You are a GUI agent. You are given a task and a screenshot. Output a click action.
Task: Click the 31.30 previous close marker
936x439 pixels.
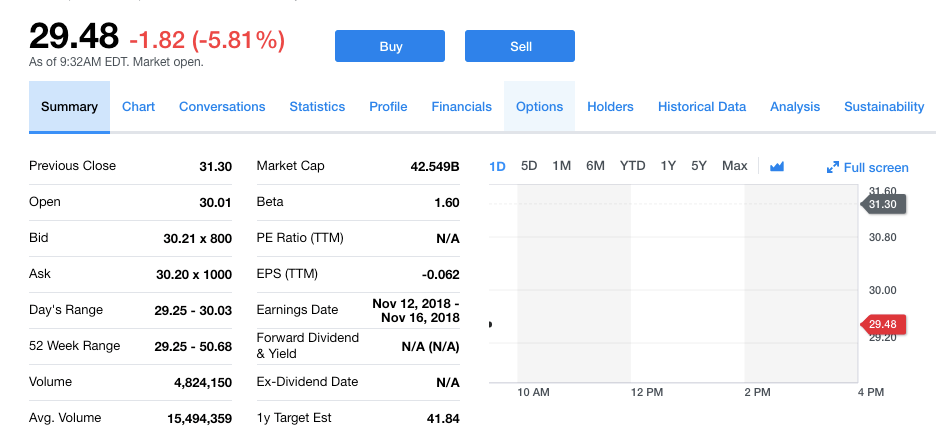pyautogui.click(x=885, y=204)
